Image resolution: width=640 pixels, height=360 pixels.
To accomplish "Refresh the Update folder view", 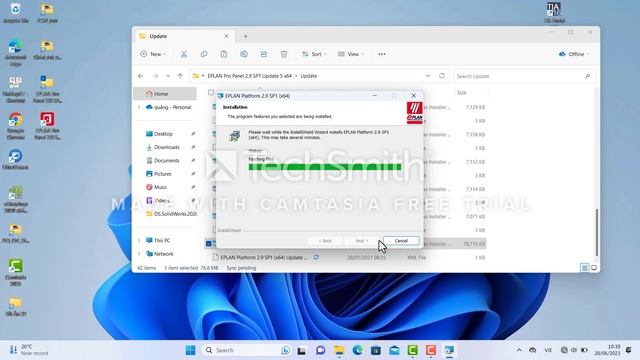I will pos(442,76).
